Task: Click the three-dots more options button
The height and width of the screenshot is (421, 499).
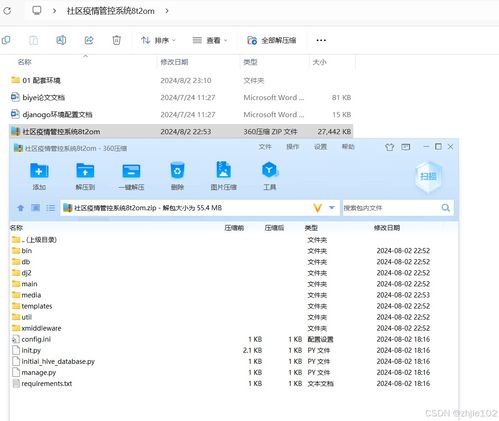Action: click(321, 40)
